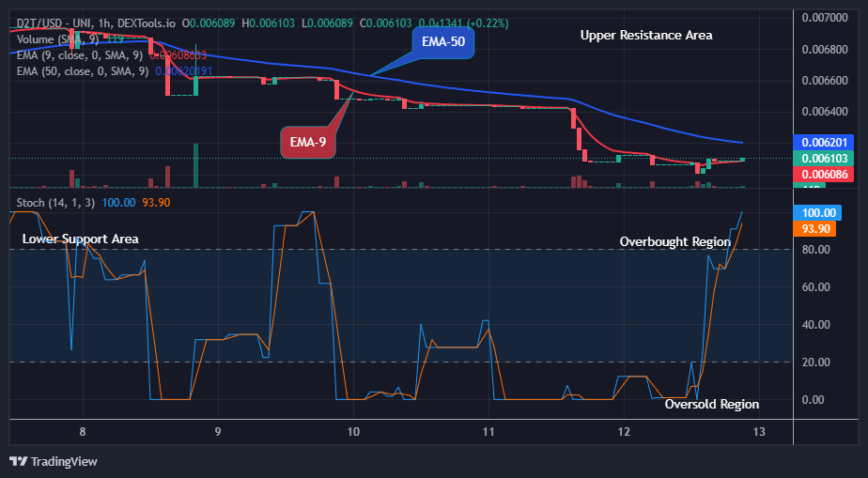868x478 pixels.
Task: Select the EMA (50, close, 0, SMA, 9) legend
Action: coord(83,70)
